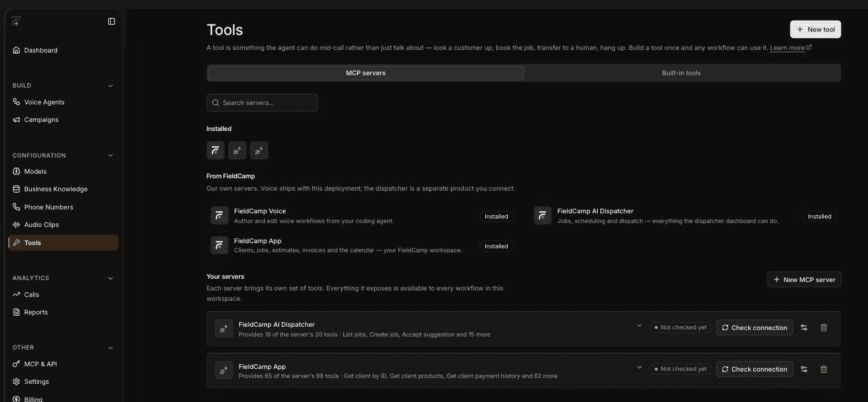
Task: Check connection for FieldCamp AI Dispatcher
Action: 754,327
